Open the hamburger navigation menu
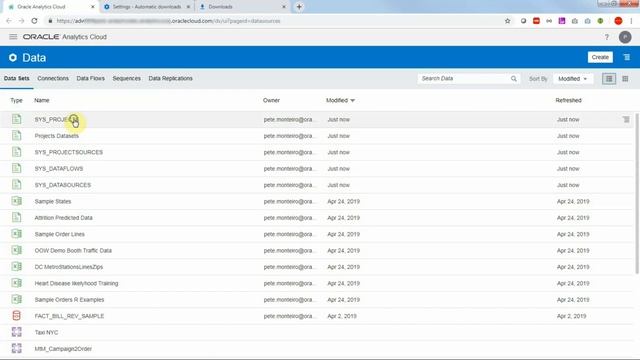The width and height of the screenshot is (640, 360). pos(13,37)
